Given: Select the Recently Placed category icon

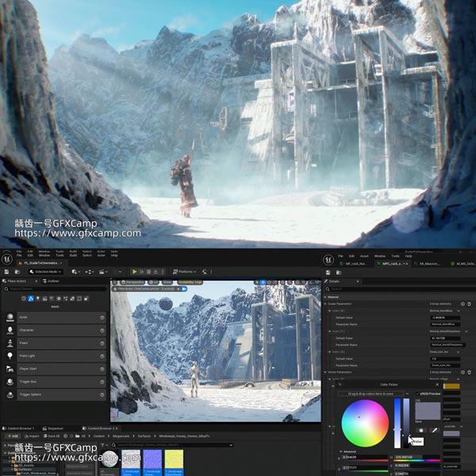Looking at the screenshot, I should coord(24,299).
